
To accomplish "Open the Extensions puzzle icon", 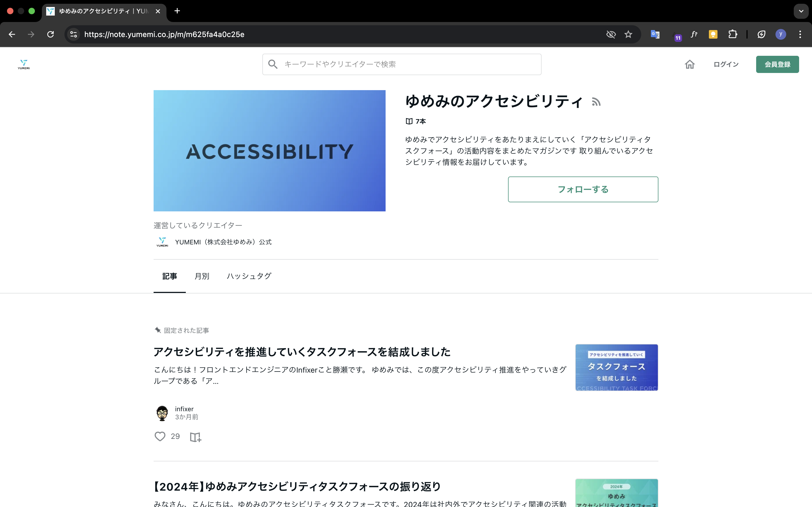I will tap(733, 34).
